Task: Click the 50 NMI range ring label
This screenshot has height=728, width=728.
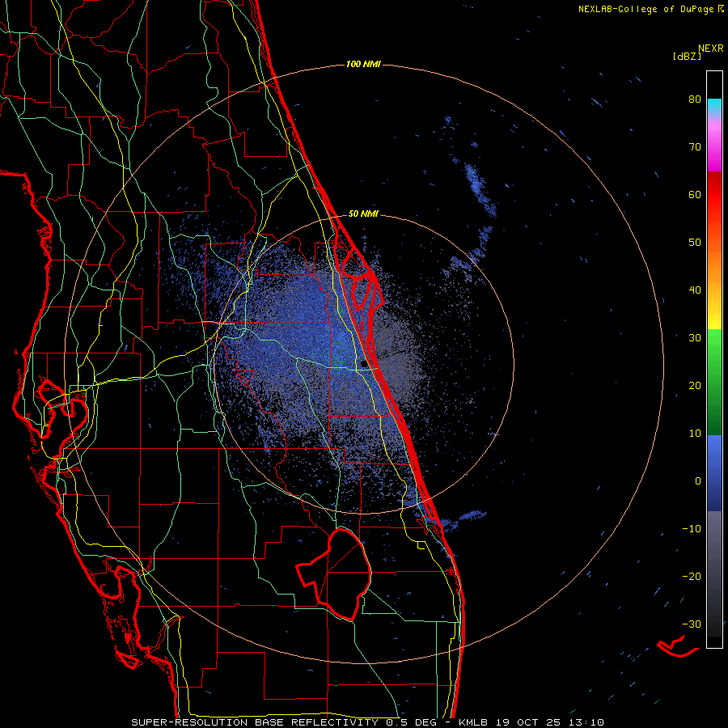Action: pos(363,214)
